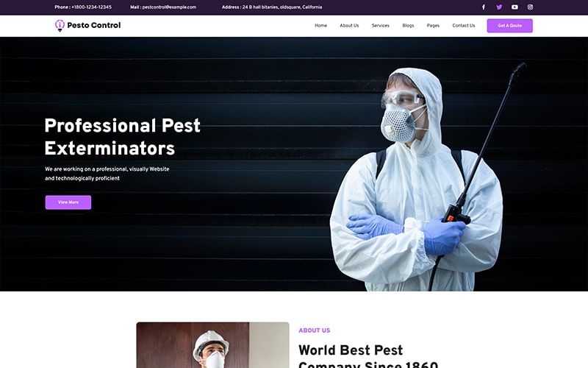The width and height of the screenshot is (588, 368).
Task: Click the Pesto Control brand name
Action: pos(94,25)
